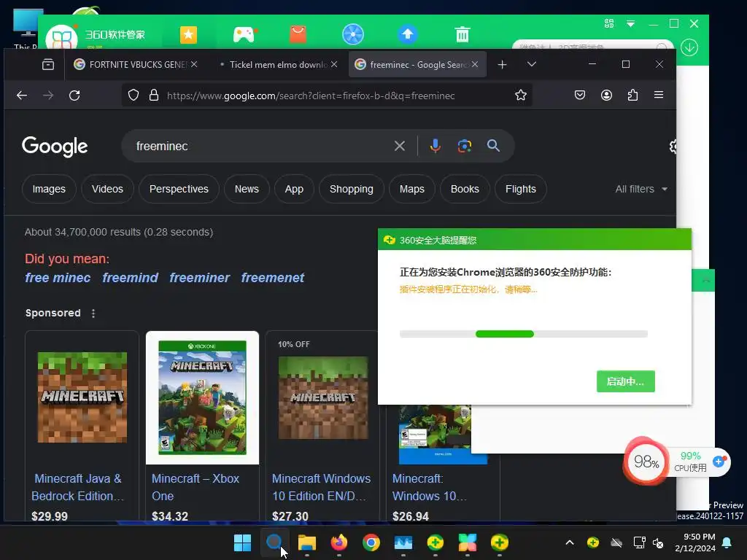Show hidden system tray icons
Viewport: 747px width, 560px height.
pyautogui.click(x=569, y=542)
